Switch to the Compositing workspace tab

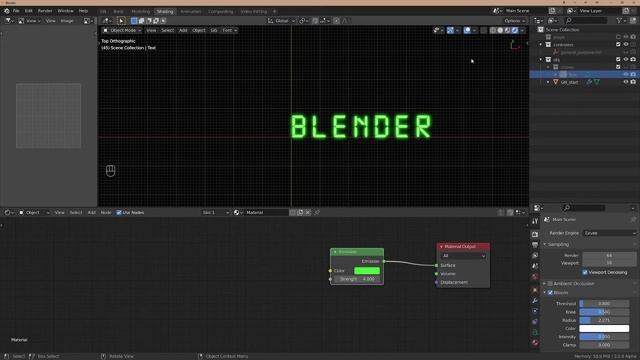point(221,11)
